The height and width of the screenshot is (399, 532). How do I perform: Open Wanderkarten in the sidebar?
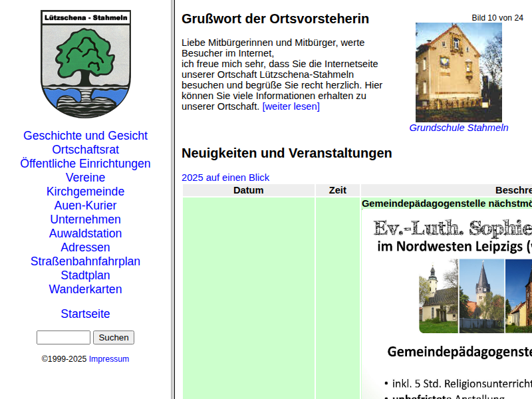85,289
